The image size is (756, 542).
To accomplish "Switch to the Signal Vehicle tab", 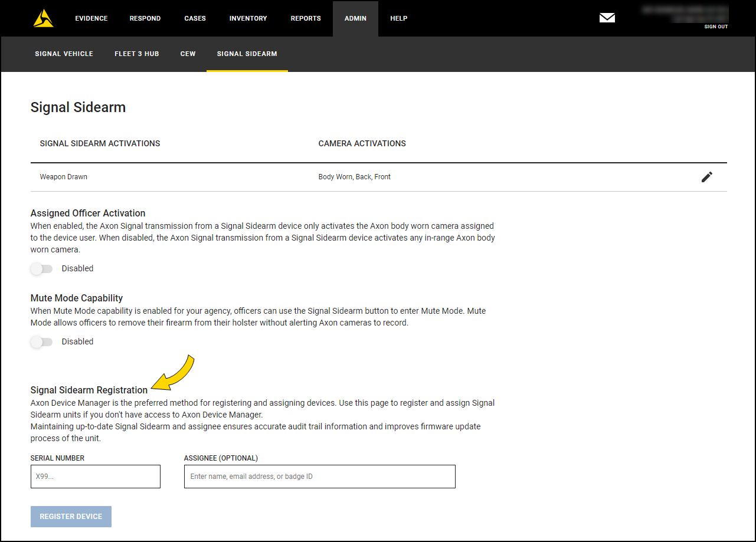I will [64, 54].
